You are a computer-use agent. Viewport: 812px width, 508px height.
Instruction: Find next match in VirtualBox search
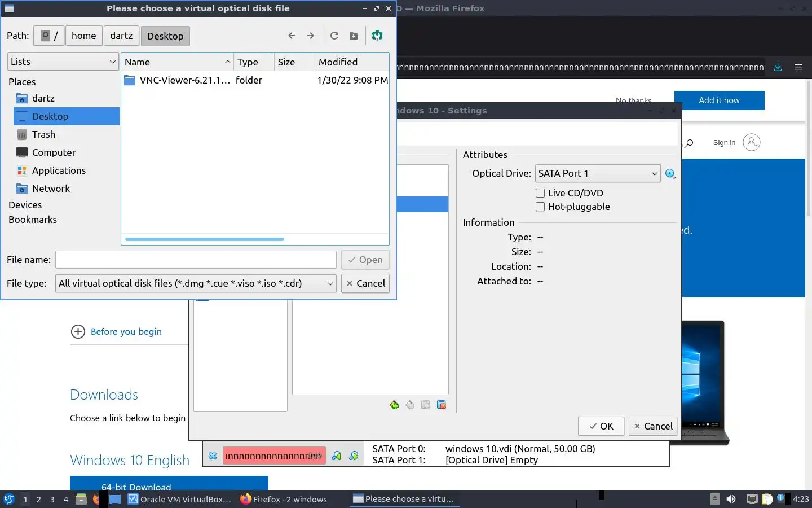(354, 456)
